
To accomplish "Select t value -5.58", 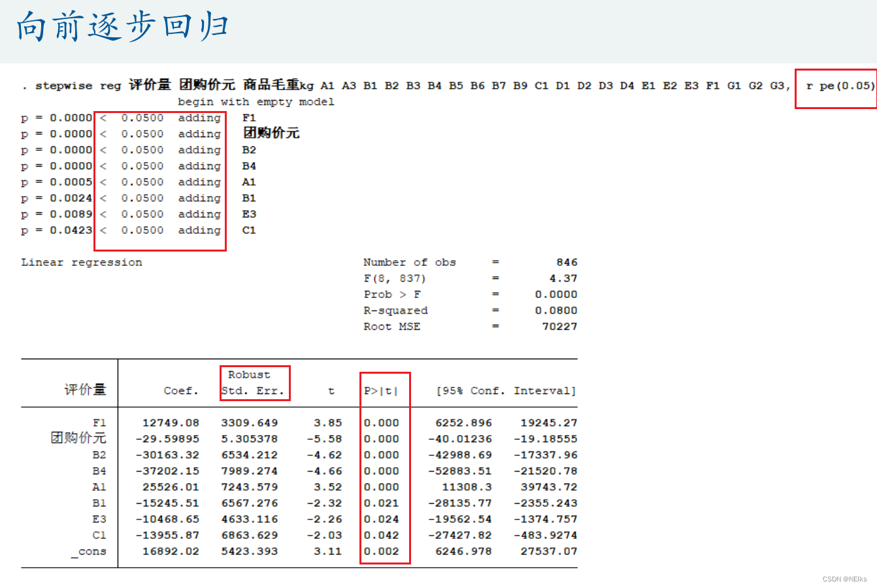I will [x=324, y=439].
